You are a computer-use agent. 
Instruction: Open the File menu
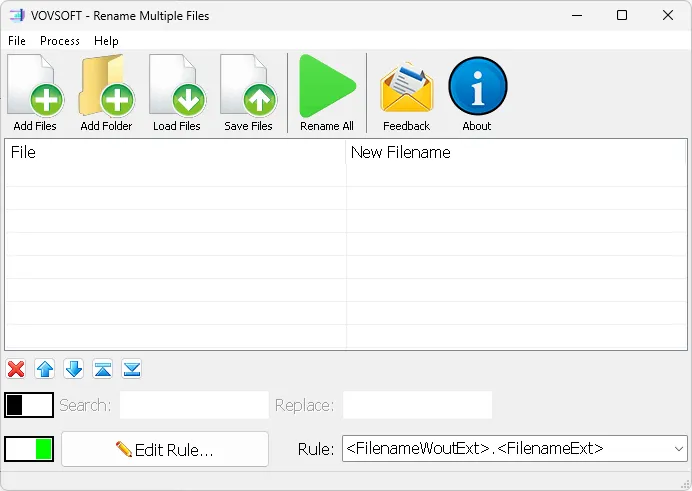(x=17, y=41)
